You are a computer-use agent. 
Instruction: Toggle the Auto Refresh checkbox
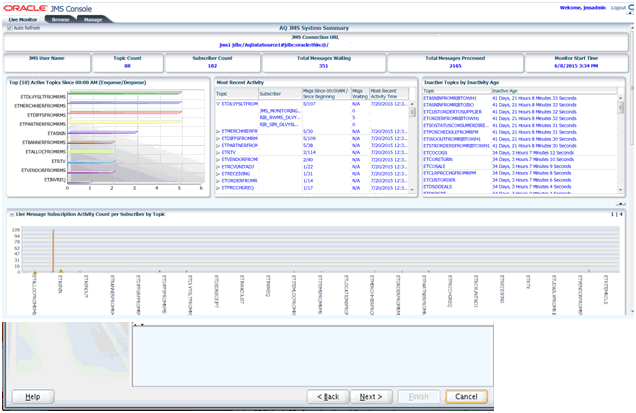(x=10, y=29)
